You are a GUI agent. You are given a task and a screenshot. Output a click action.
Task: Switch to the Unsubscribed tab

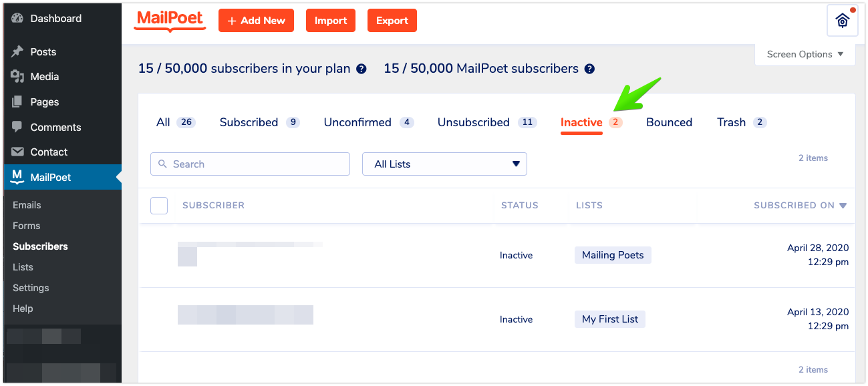coord(474,122)
